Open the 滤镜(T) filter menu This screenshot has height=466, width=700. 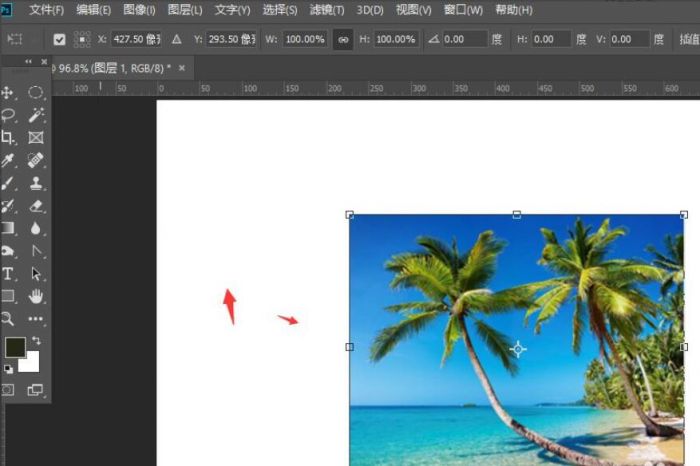click(325, 10)
